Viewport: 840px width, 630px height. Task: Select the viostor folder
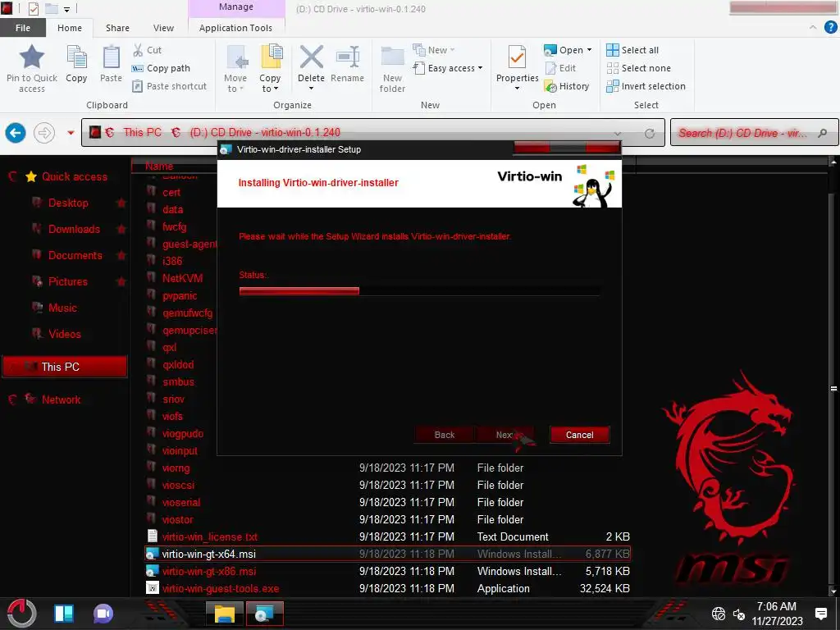coord(388,519)
